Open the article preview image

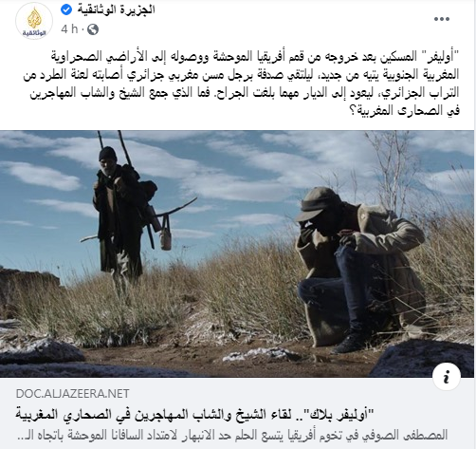click(237, 253)
